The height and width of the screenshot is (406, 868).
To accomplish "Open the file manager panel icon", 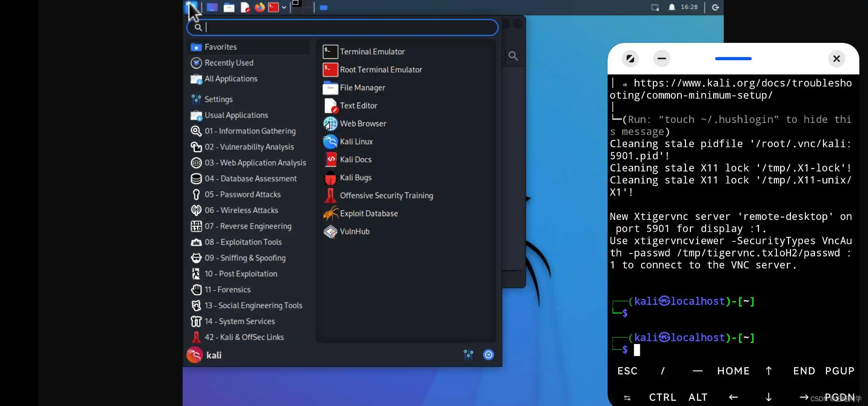I will pyautogui.click(x=229, y=7).
